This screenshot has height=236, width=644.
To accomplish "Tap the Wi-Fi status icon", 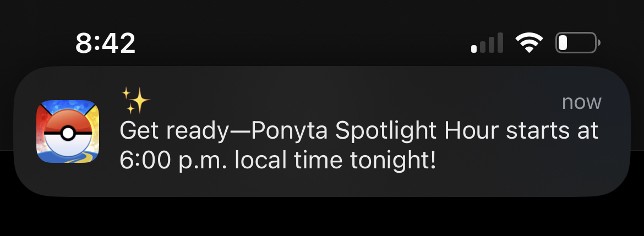I will (529, 43).
